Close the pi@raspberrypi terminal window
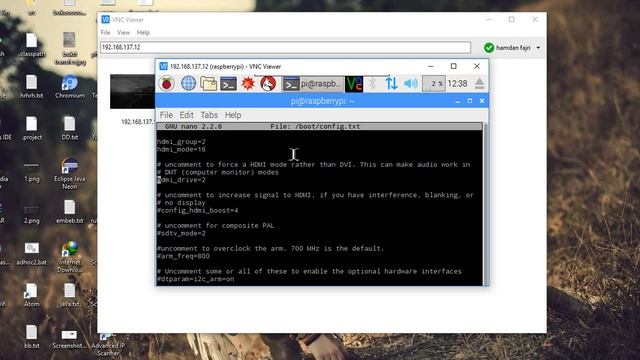 pos(482,101)
